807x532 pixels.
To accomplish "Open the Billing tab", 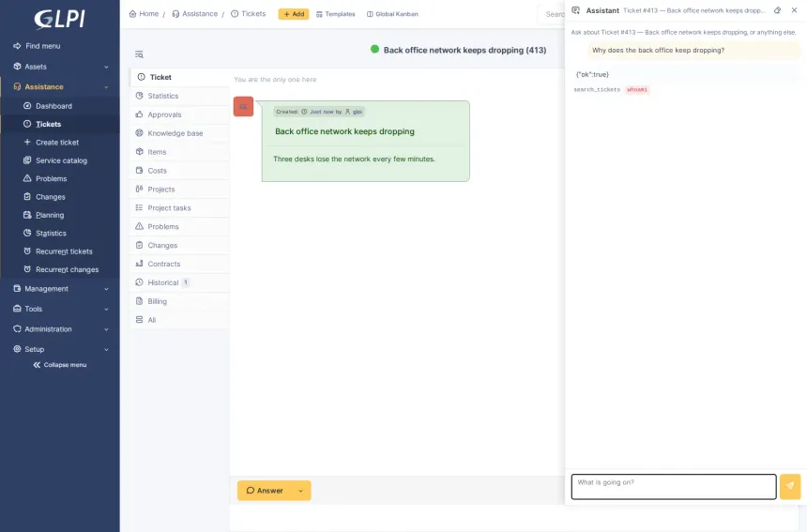I will [179, 301].
